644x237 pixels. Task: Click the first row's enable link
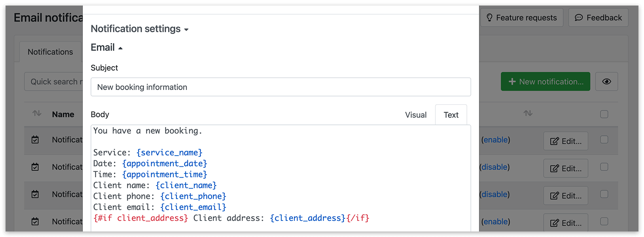496,140
